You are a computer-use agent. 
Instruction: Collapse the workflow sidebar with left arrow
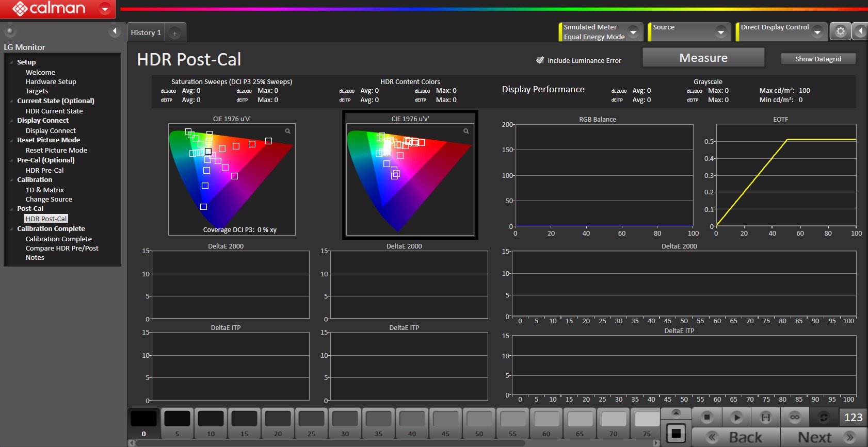coord(115,31)
